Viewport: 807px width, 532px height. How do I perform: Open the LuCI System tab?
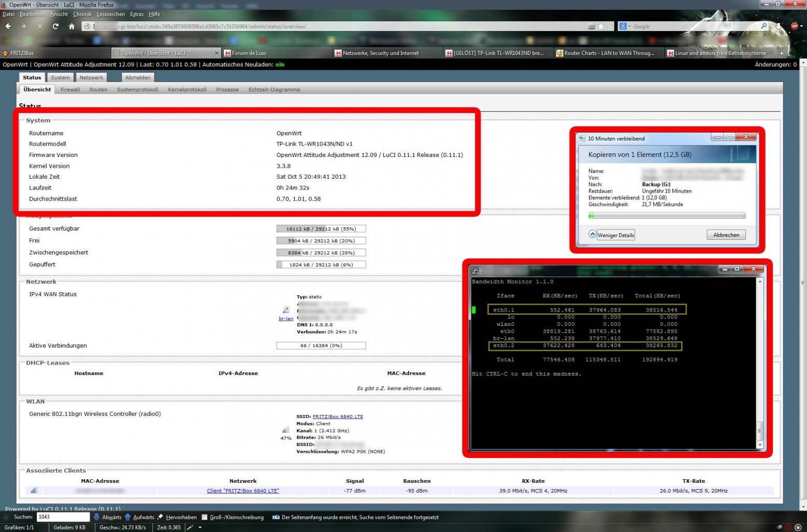tap(60, 77)
